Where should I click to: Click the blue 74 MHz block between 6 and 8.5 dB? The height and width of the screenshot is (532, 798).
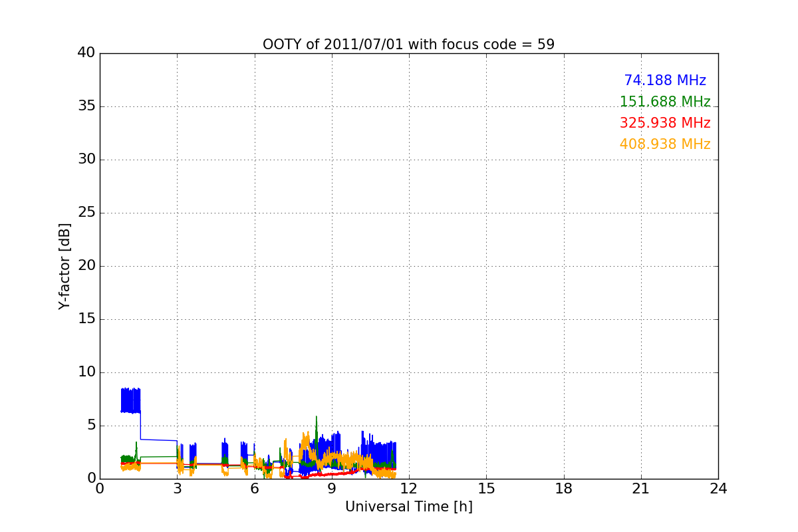coord(130,401)
